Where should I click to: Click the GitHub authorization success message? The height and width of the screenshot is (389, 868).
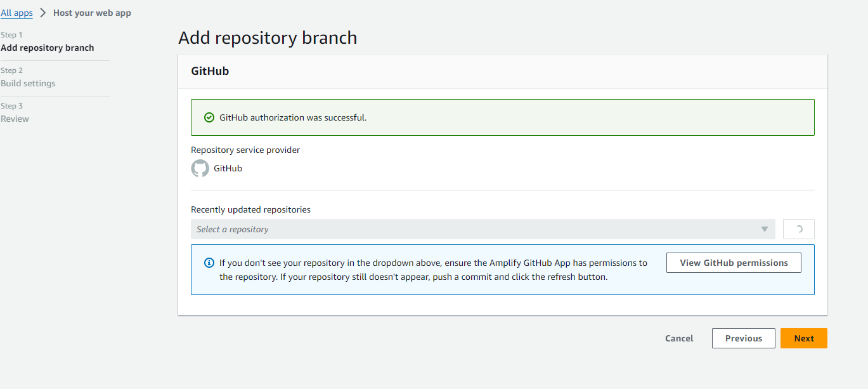point(293,117)
